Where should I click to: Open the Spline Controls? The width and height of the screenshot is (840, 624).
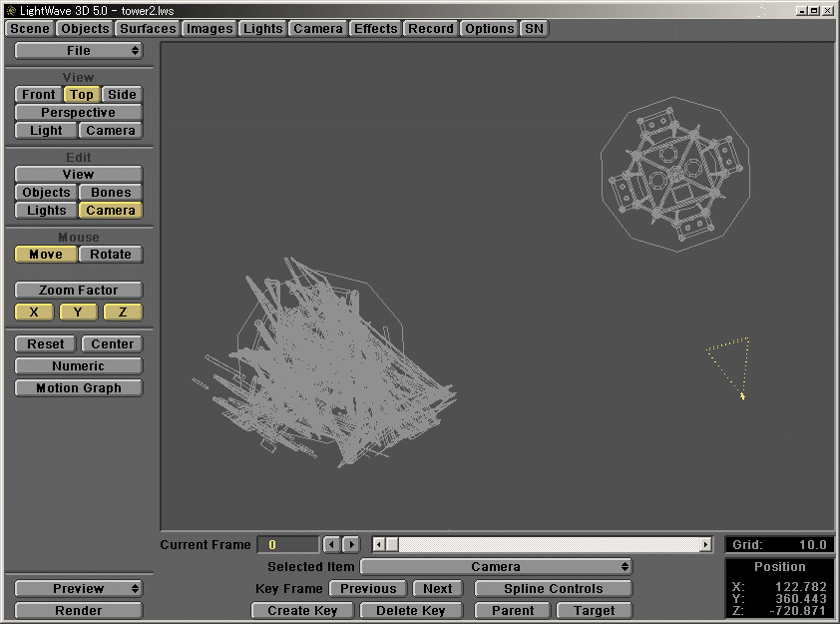553,588
